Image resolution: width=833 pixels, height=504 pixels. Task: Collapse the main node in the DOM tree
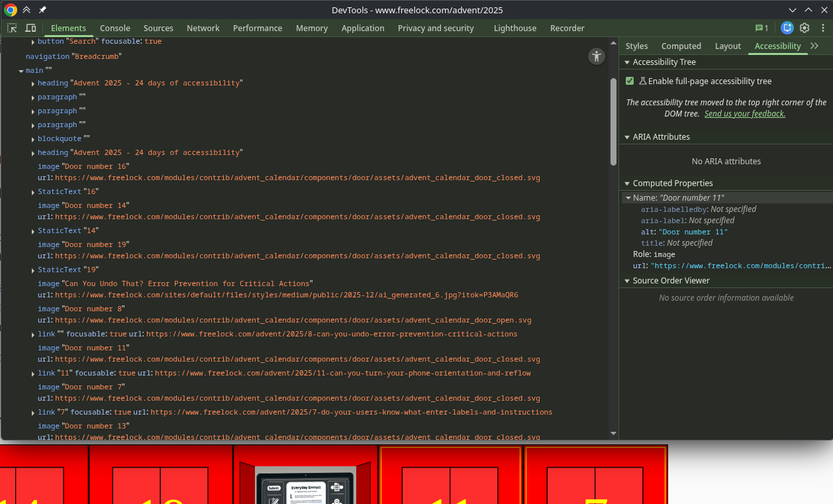21,70
